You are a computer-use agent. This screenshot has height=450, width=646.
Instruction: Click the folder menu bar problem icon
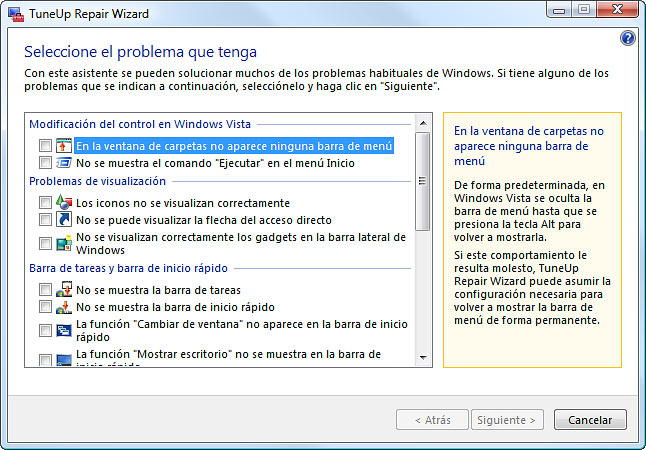point(64,146)
